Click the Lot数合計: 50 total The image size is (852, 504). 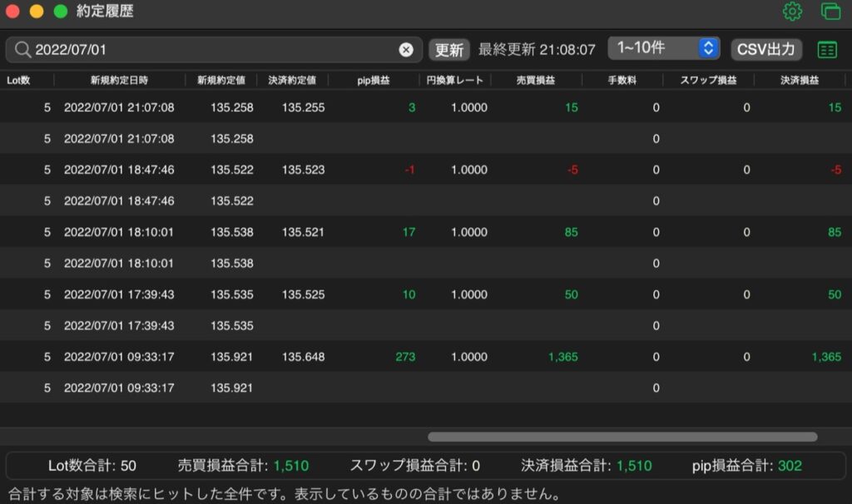point(92,466)
